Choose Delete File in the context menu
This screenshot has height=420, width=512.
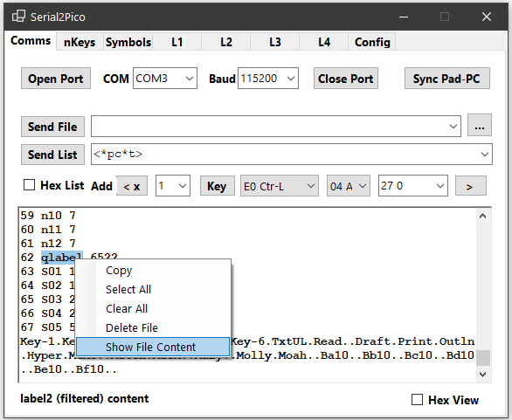tap(153, 327)
